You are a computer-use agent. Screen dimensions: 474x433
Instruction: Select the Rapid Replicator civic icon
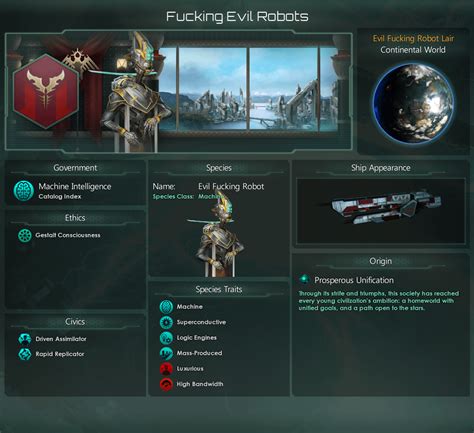[25, 354]
